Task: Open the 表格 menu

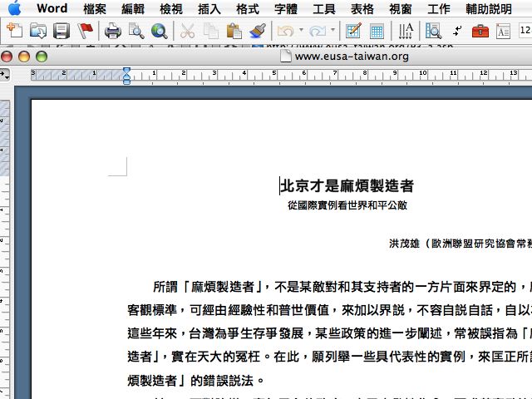Action: point(362,8)
